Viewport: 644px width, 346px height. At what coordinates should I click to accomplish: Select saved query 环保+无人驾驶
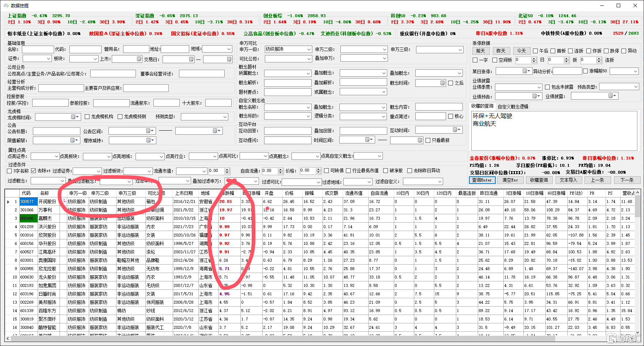492,116
